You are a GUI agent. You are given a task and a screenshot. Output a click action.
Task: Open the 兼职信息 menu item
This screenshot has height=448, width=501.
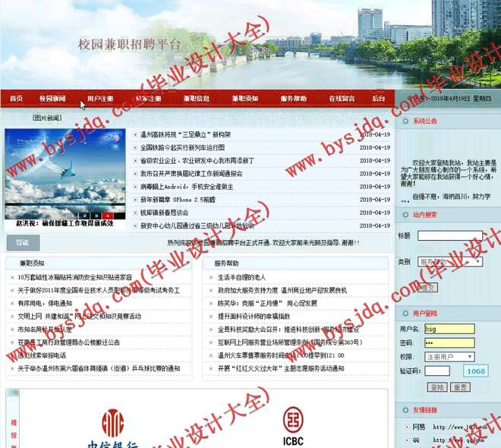197,99
